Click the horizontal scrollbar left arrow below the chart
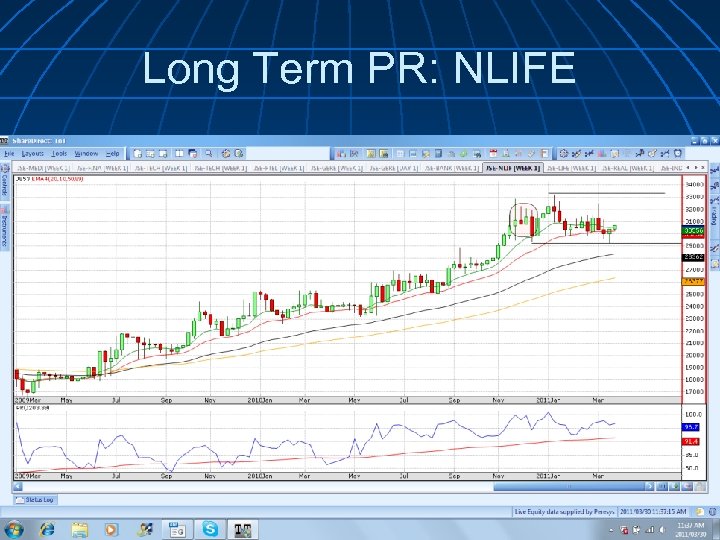720x540 pixels. coord(18,486)
